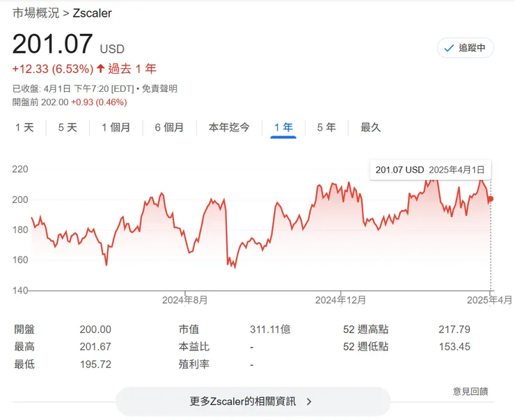Click the chevron arrow in 更多Zscaler的相關資訊

(x=309, y=402)
